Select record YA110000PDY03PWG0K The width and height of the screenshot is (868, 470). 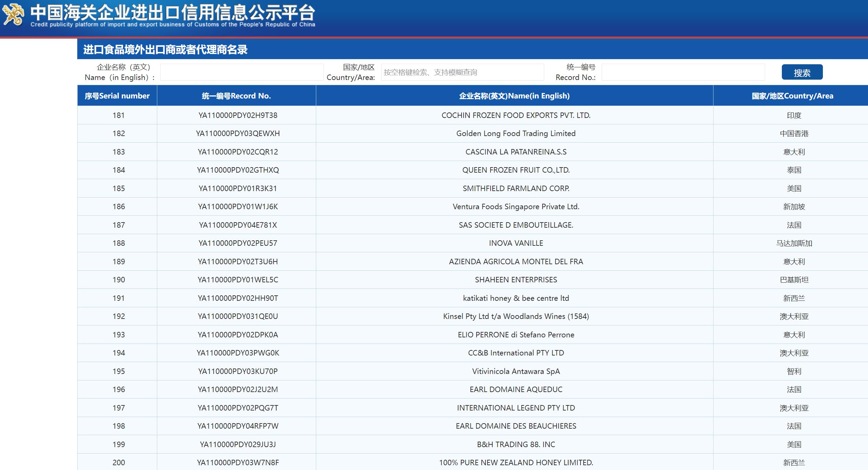pyautogui.click(x=238, y=353)
